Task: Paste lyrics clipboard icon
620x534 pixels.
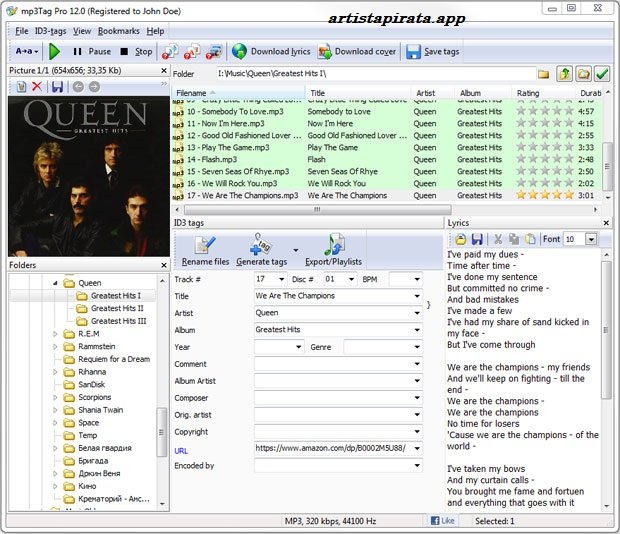Action: coord(530,239)
